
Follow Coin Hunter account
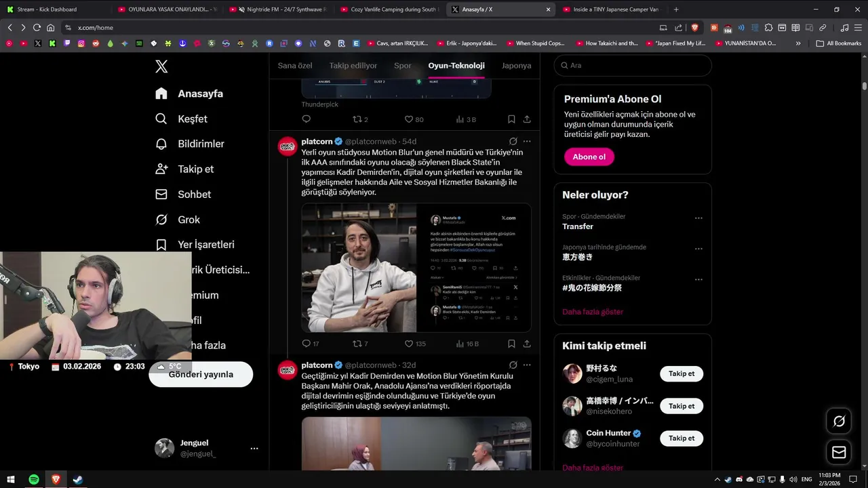[x=682, y=438]
